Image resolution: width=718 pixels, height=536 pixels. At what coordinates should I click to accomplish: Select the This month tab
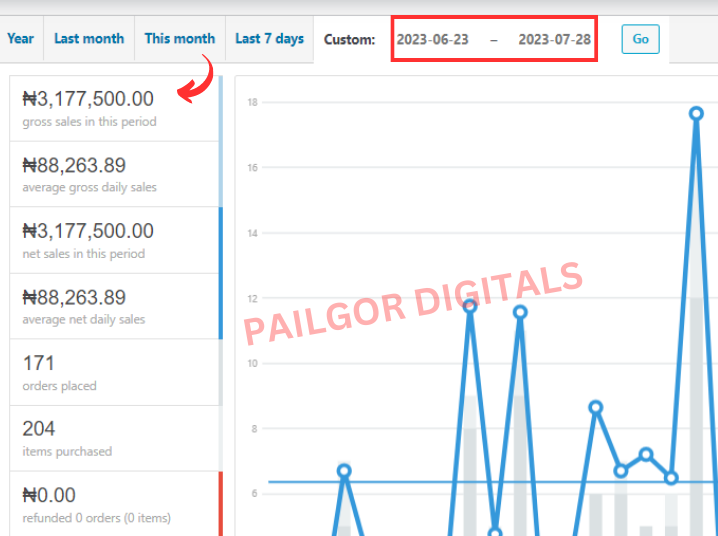[179, 39]
